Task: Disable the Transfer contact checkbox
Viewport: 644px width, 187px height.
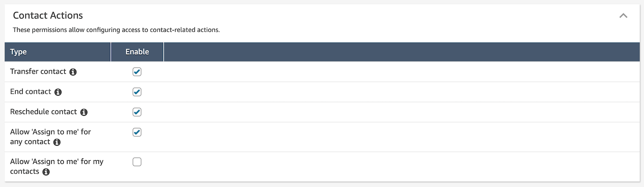Action: (x=137, y=72)
